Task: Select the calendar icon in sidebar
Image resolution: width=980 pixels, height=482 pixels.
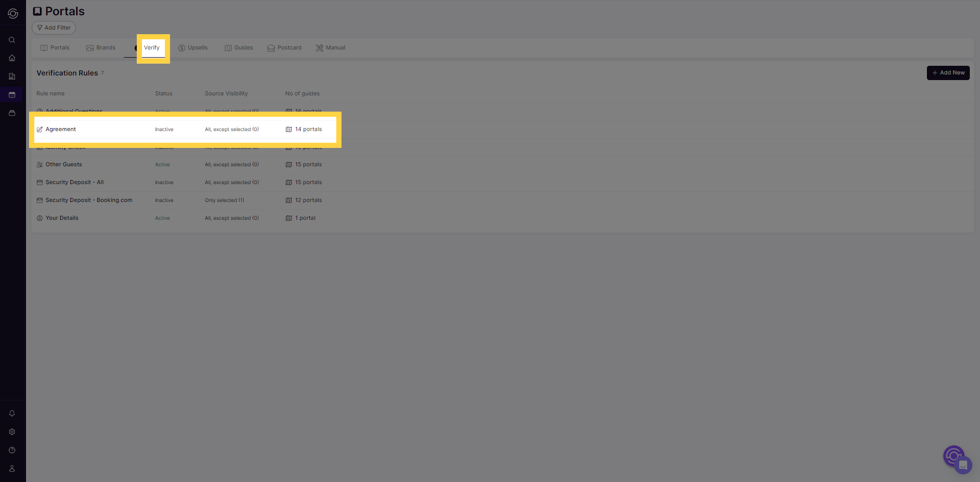Action: point(12,95)
